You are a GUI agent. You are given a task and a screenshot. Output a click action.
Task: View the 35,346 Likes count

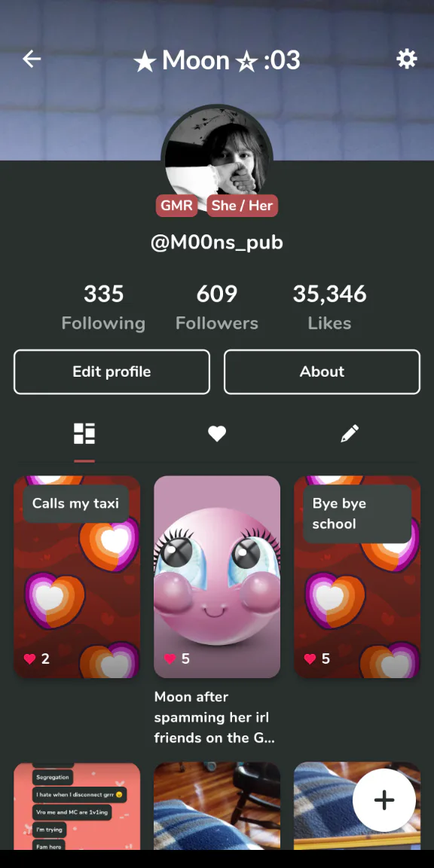(x=329, y=307)
